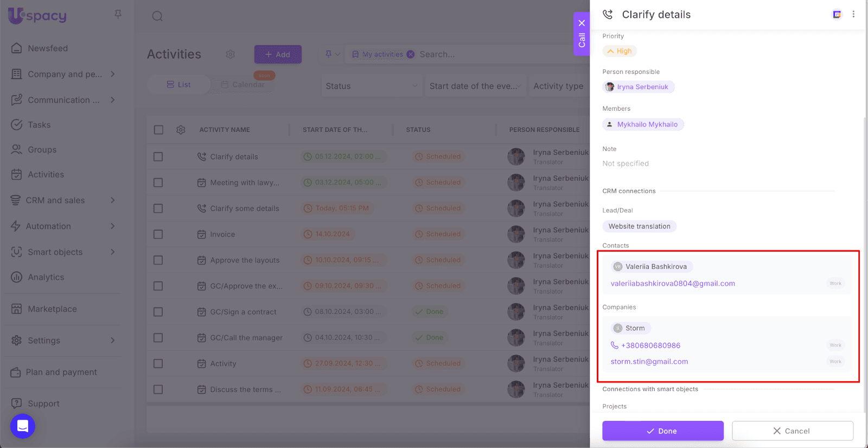
Task: Click the High priority badge
Action: (x=620, y=51)
